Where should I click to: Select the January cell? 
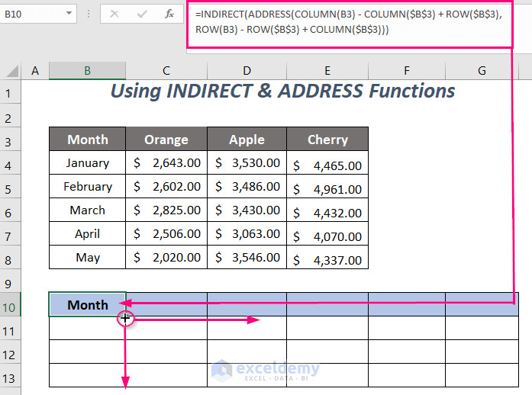88,163
